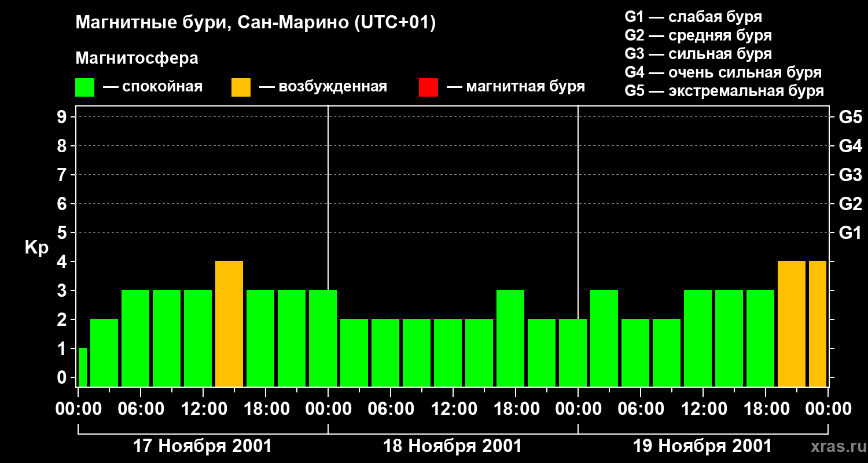Click the '18 Ноября 2001' date label
The width and height of the screenshot is (868, 463).
453,446
